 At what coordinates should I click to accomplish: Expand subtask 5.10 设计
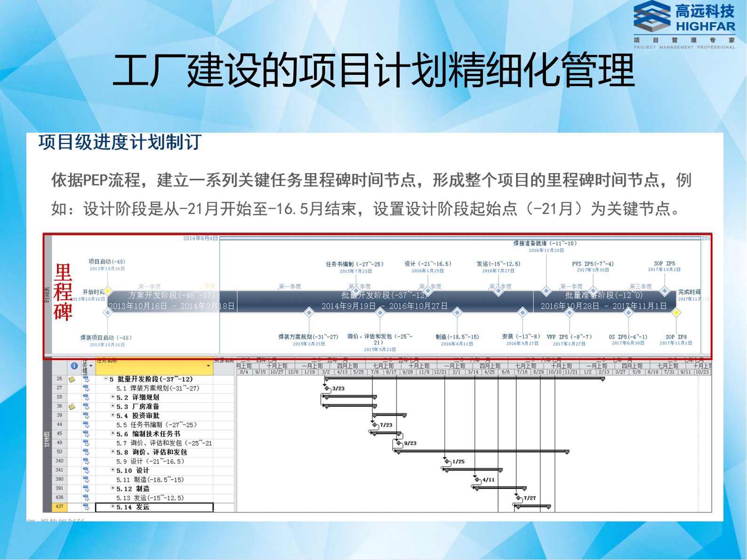[112, 470]
